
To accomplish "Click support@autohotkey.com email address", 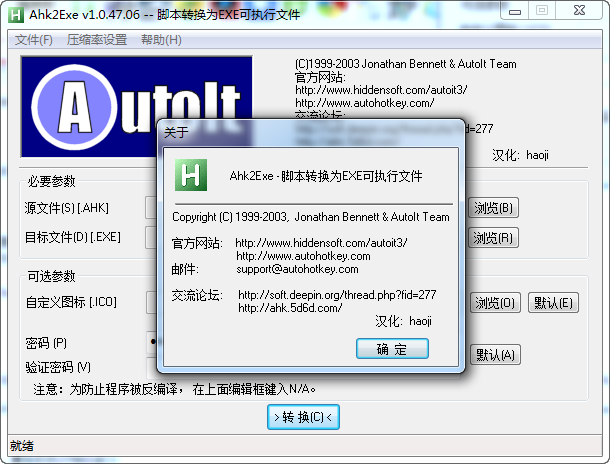I will (x=297, y=269).
